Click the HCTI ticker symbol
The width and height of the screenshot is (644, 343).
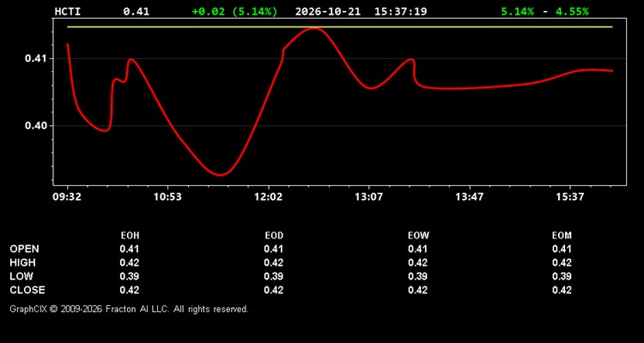(68, 11)
